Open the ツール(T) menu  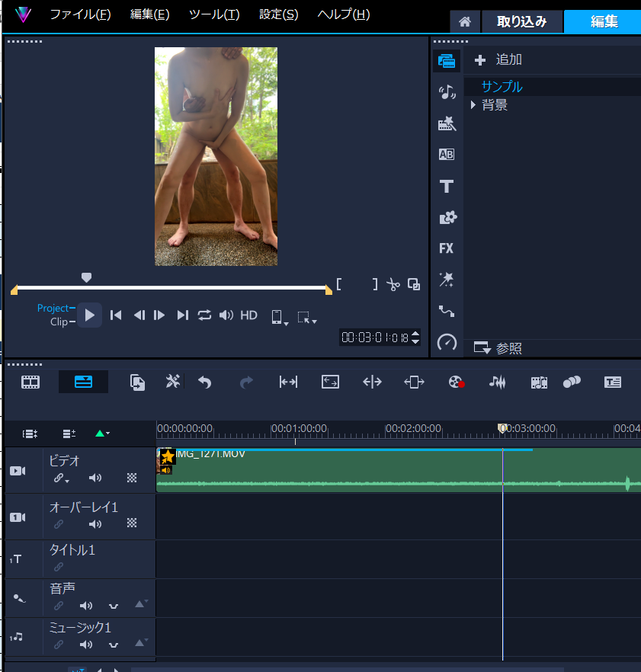pos(214,14)
